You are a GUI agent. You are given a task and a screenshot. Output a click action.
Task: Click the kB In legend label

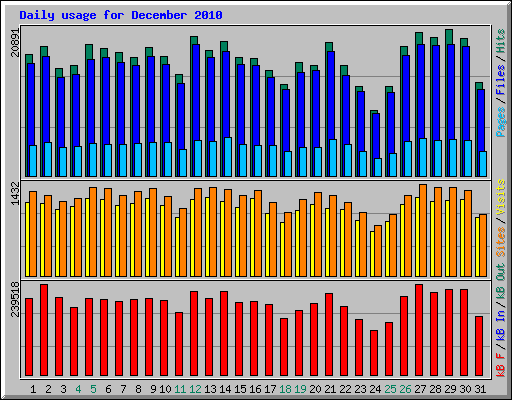(x=501, y=325)
